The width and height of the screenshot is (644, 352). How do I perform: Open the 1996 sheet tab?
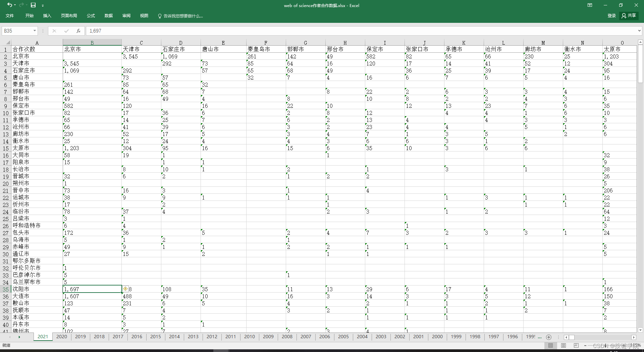pyautogui.click(x=513, y=337)
